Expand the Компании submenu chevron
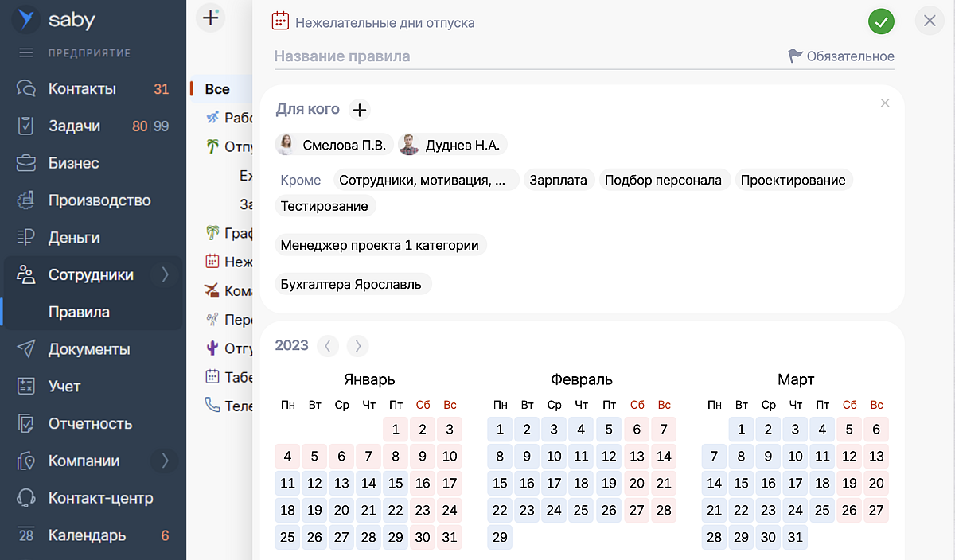The width and height of the screenshot is (955, 560). pos(165,461)
